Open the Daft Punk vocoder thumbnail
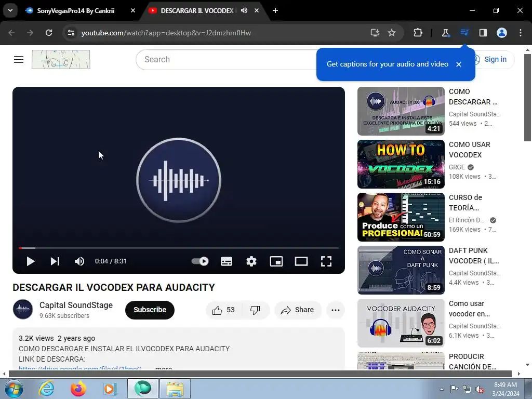Screen dimensions: 532x399 (401, 270)
